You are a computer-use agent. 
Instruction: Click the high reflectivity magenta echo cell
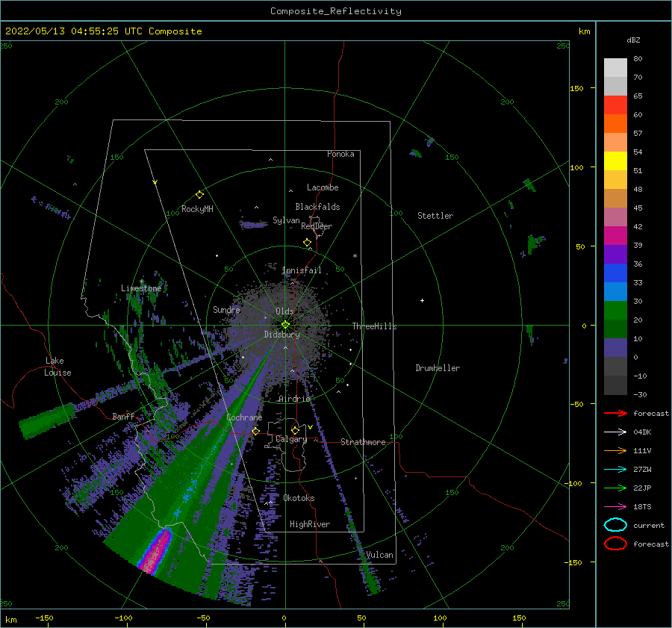coord(155,551)
